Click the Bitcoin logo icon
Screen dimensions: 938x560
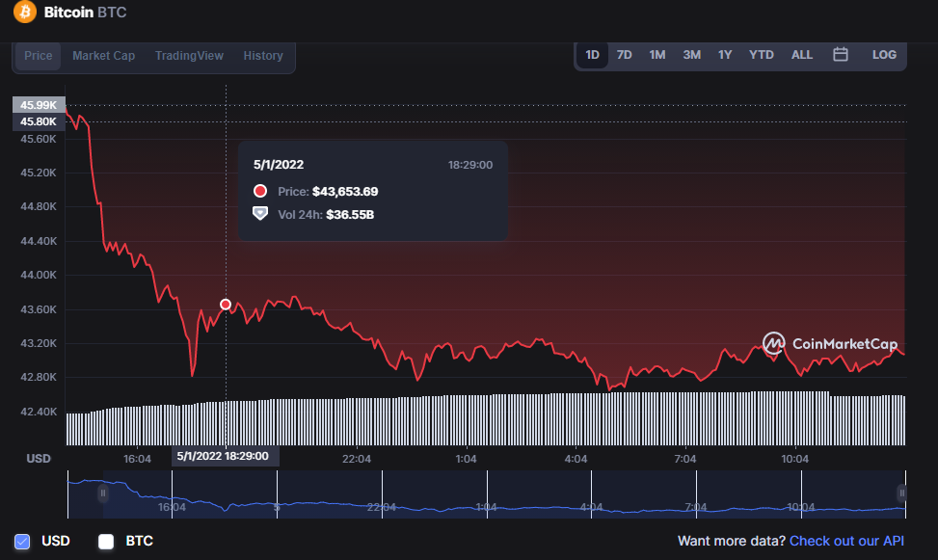coord(25,12)
